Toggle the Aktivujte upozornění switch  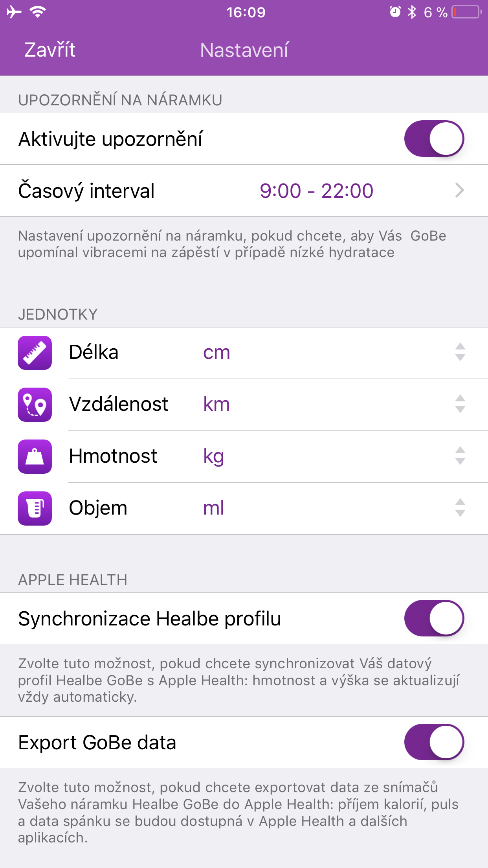click(434, 139)
